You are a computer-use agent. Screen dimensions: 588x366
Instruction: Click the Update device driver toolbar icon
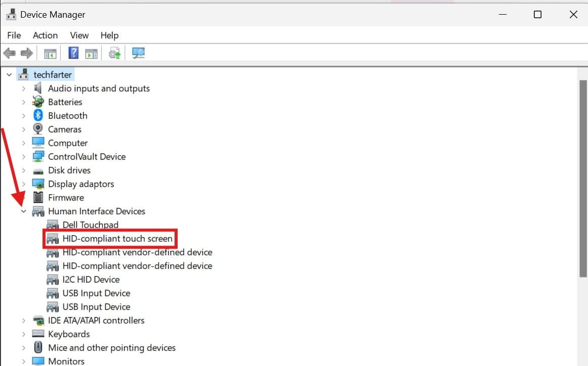coord(115,53)
